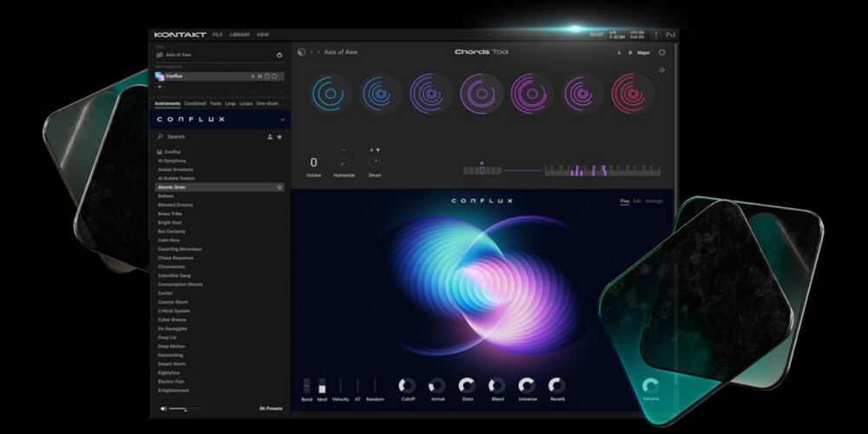This screenshot has height=434, width=868.
Task: Open the Native Instruments logo menu
Action: pyautogui.click(x=670, y=35)
